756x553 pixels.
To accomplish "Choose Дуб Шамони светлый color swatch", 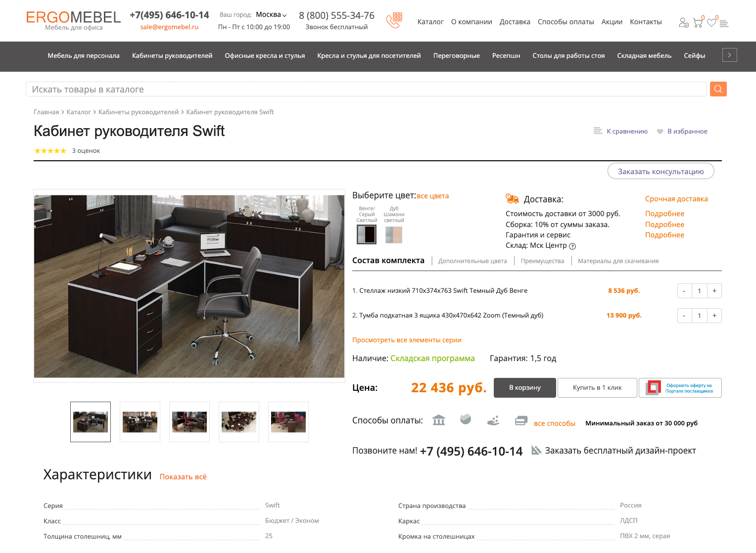I will coord(394,234).
